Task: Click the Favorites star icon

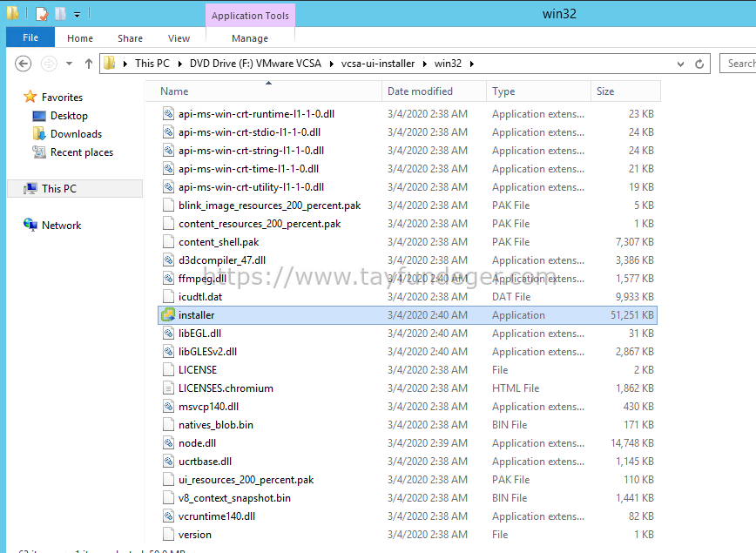Action: coord(30,97)
